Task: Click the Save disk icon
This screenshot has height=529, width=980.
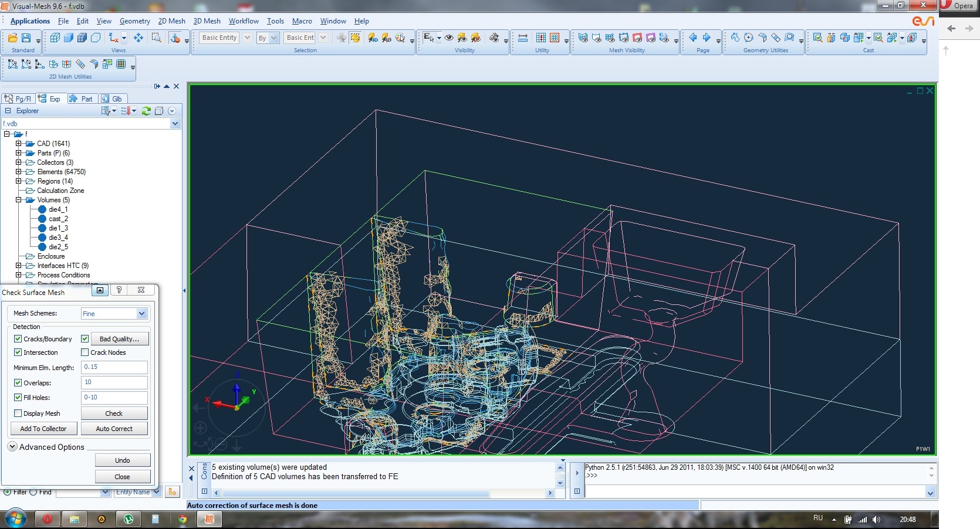Action: point(26,38)
